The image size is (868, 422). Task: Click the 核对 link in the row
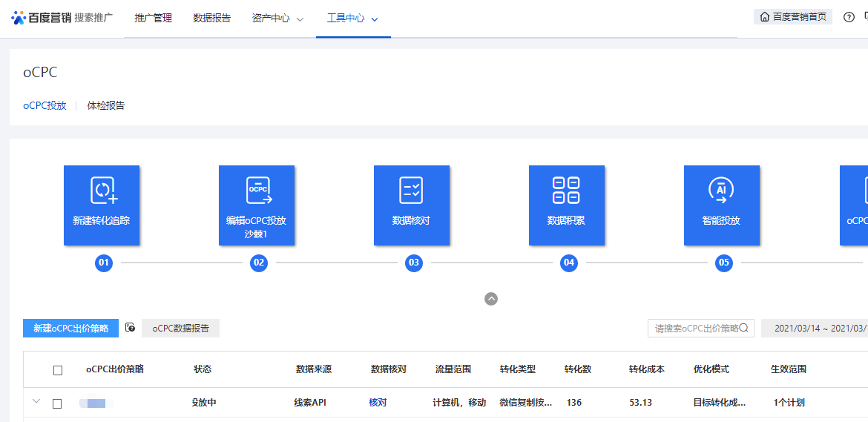pos(378,403)
